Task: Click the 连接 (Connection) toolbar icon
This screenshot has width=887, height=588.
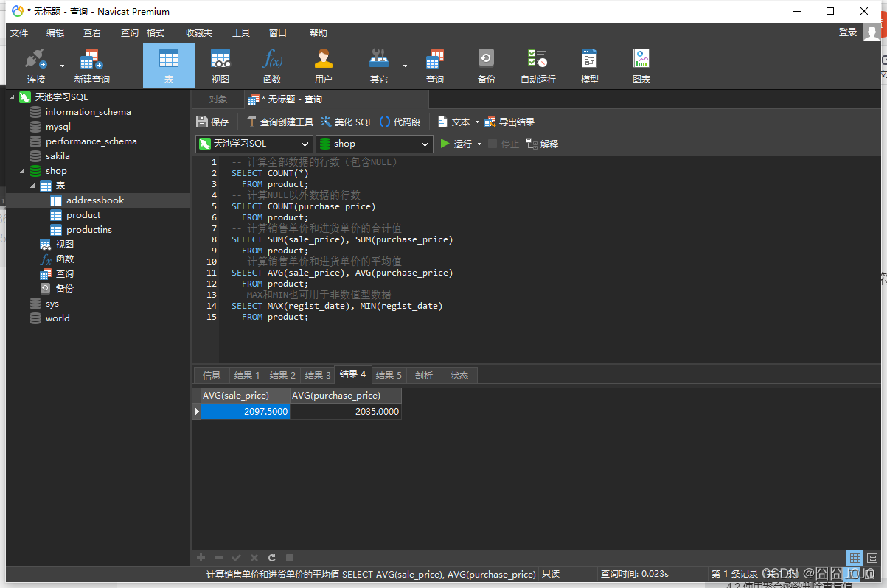Action: pyautogui.click(x=35, y=66)
